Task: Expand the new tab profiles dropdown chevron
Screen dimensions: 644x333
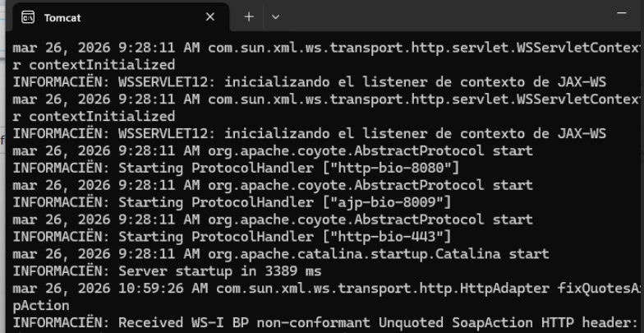Action: pyautogui.click(x=275, y=16)
